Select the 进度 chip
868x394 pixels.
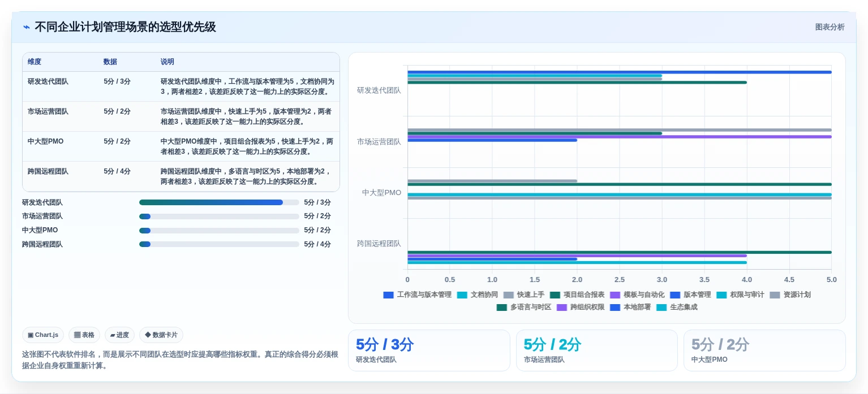pyautogui.click(x=119, y=335)
